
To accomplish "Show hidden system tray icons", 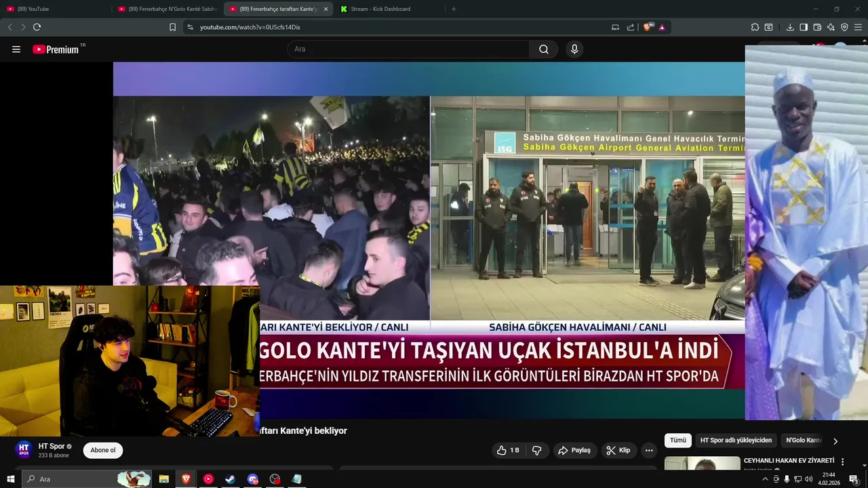I will [766, 479].
